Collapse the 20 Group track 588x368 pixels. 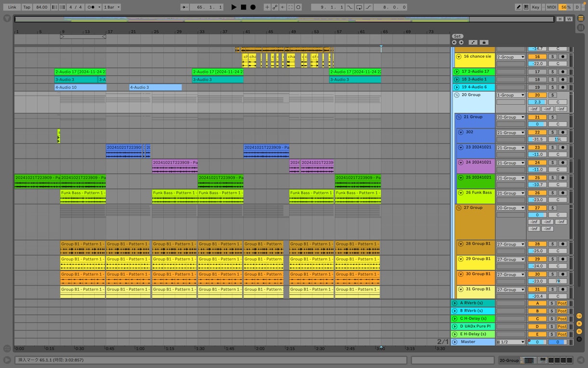click(457, 95)
